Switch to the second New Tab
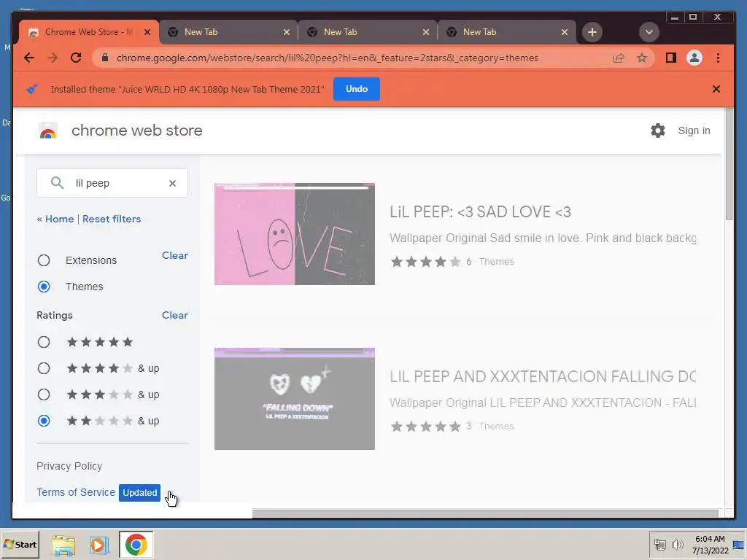The width and height of the screenshot is (747, 560). 228,32
